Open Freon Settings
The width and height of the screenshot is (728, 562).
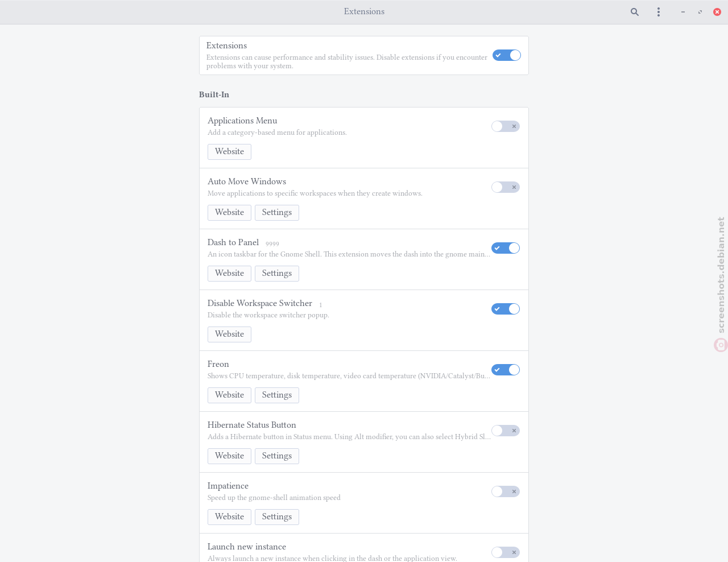tap(277, 395)
